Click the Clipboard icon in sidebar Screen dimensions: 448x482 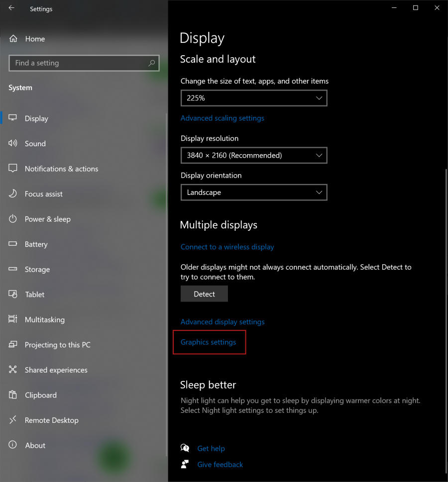pos(13,395)
